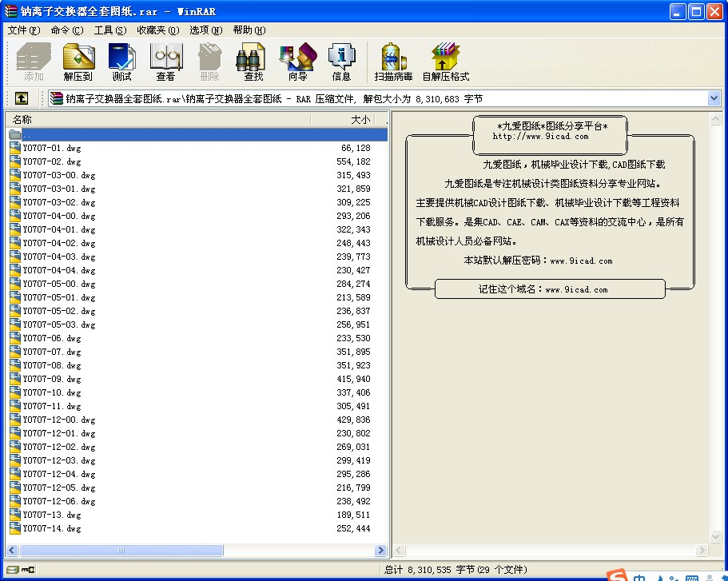
Task: Click the file list left scroll arrow
Action: 13,551
